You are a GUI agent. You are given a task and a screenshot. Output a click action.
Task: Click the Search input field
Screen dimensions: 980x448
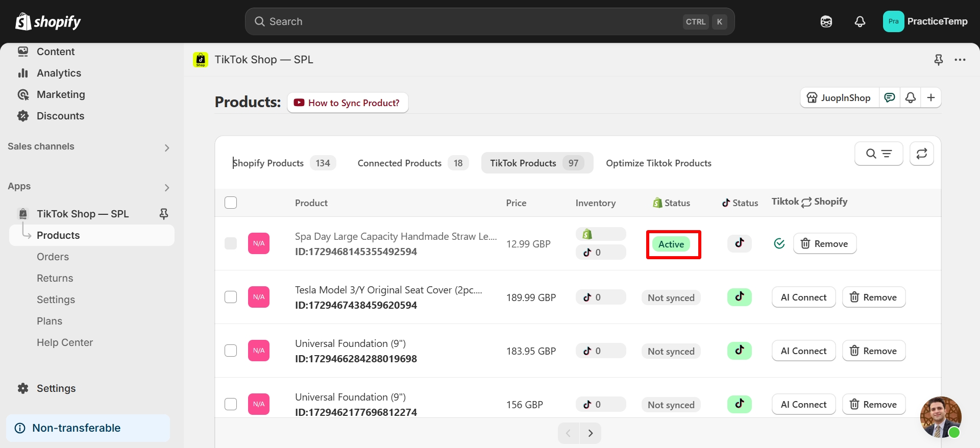point(470,21)
